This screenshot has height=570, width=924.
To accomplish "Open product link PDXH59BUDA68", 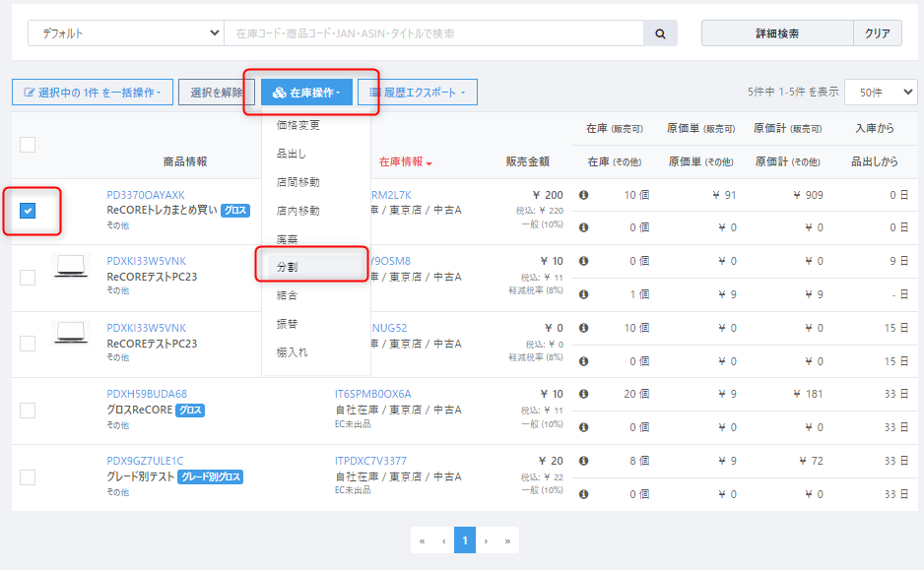I will [147, 394].
